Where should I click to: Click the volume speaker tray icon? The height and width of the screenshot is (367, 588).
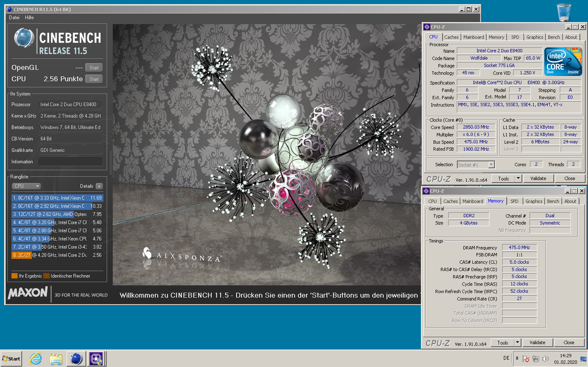[545, 359]
